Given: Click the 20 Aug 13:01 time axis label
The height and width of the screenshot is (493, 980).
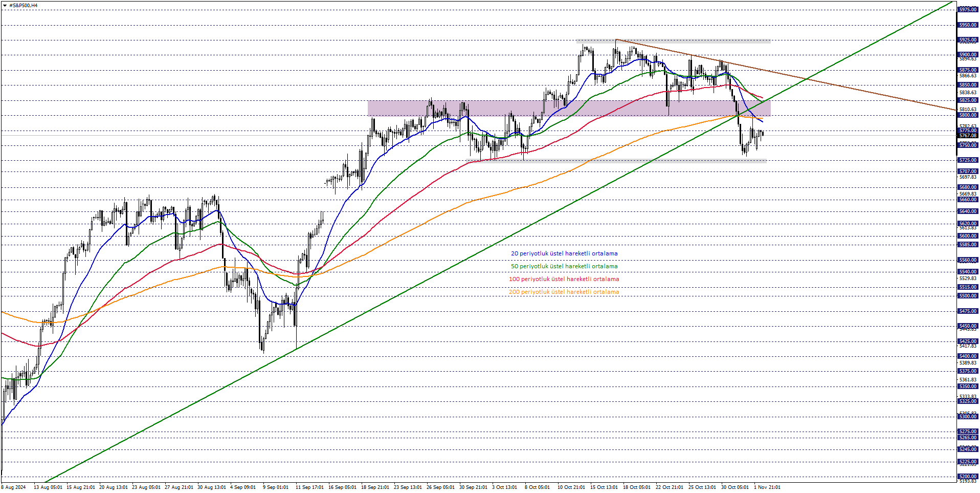Looking at the screenshot, I should (114, 487).
